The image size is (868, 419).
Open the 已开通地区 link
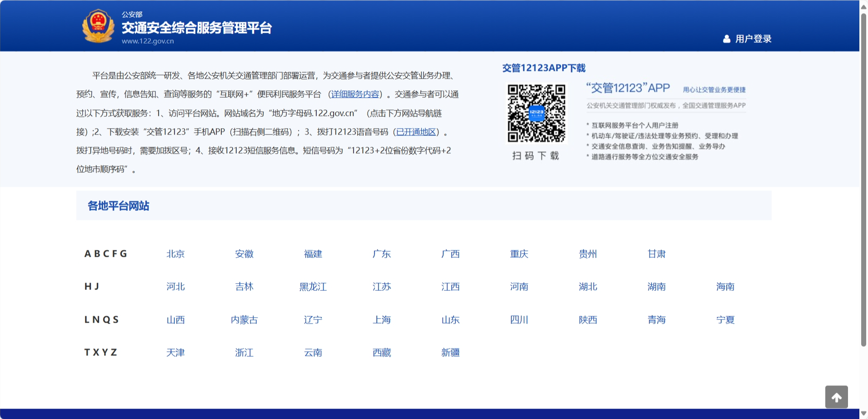coord(416,132)
